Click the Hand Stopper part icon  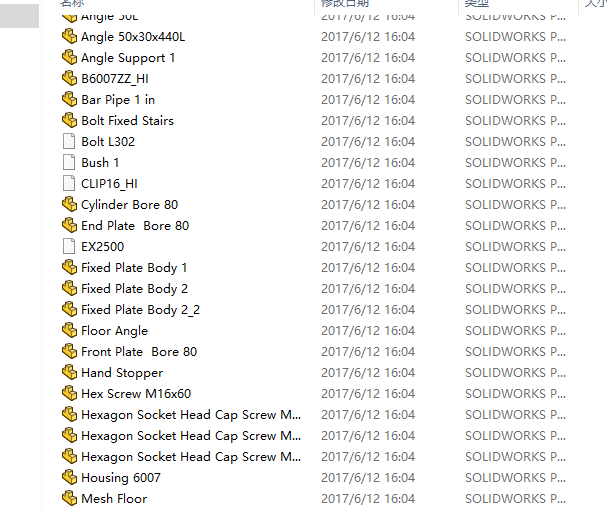(x=70, y=372)
